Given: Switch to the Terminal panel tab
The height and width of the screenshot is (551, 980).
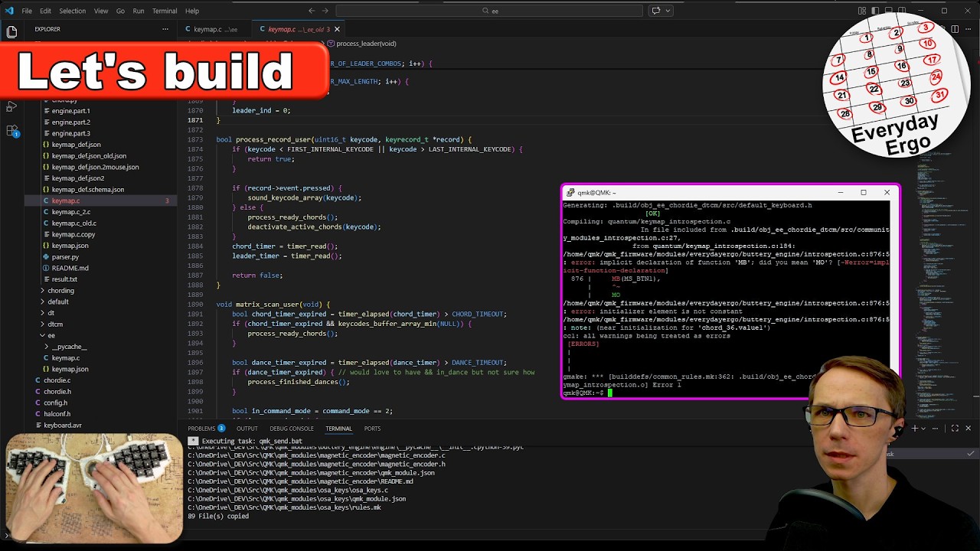Looking at the screenshot, I should point(338,429).
